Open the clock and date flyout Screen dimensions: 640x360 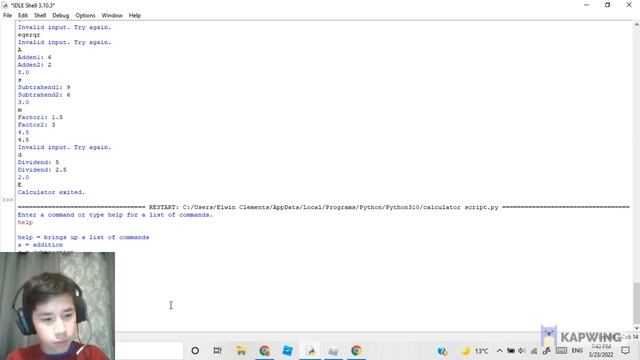[x=601, y=351]
